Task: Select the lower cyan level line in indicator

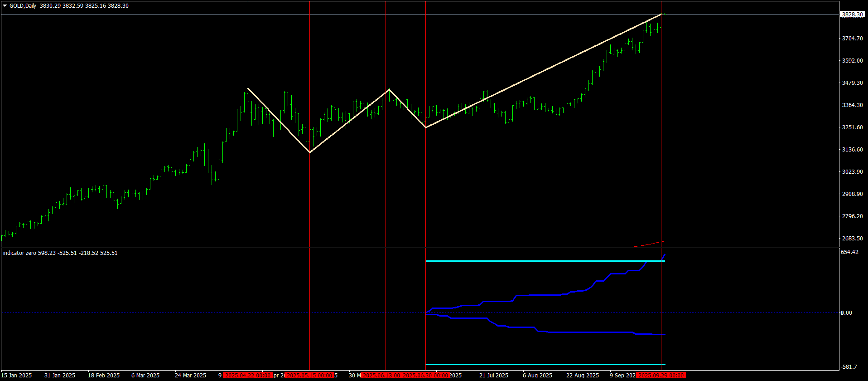Action: pyautogui.click(x=545, y=364)
